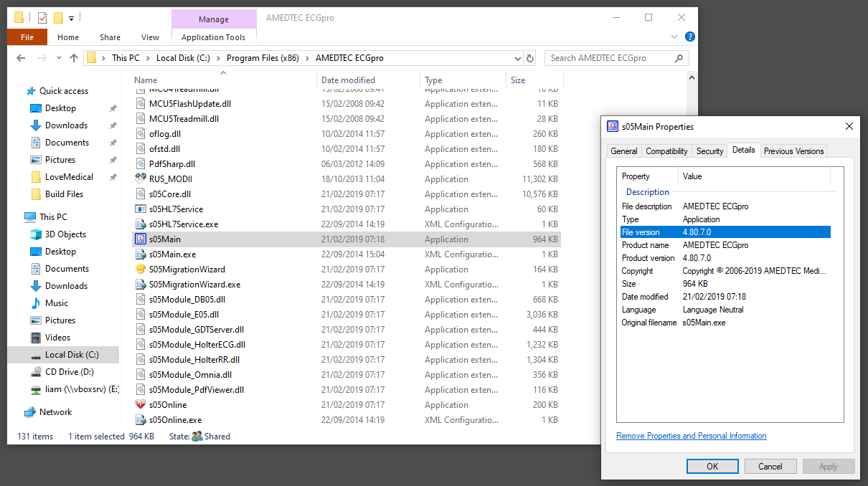Customize Quick Access Toolbar dropdown arrow
868x486 pixels.
tap(72, 18)
